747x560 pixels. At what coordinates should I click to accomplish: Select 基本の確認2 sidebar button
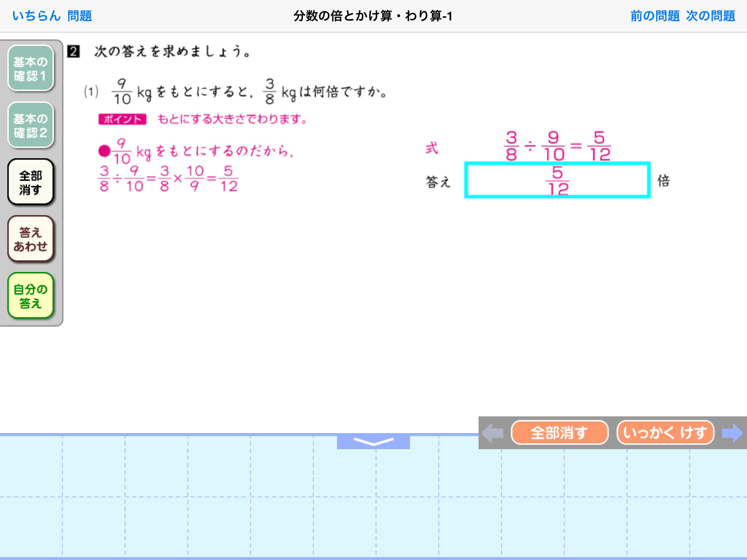(31, 125)
